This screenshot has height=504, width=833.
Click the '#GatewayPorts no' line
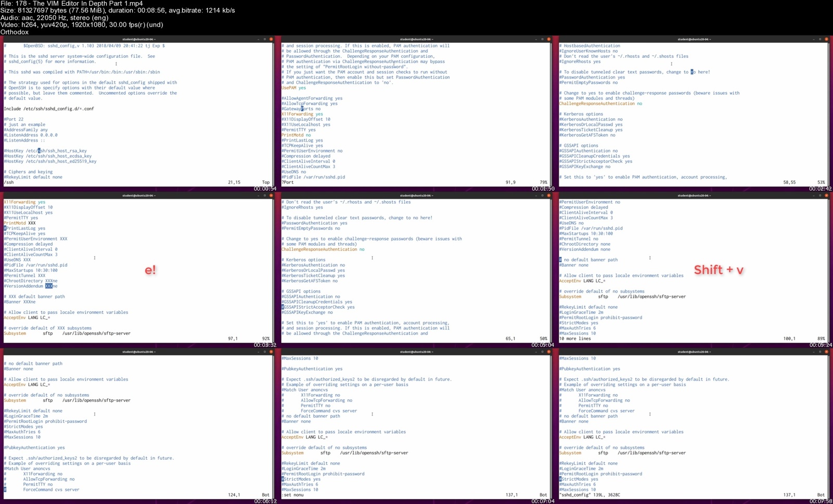coord(301,109)
